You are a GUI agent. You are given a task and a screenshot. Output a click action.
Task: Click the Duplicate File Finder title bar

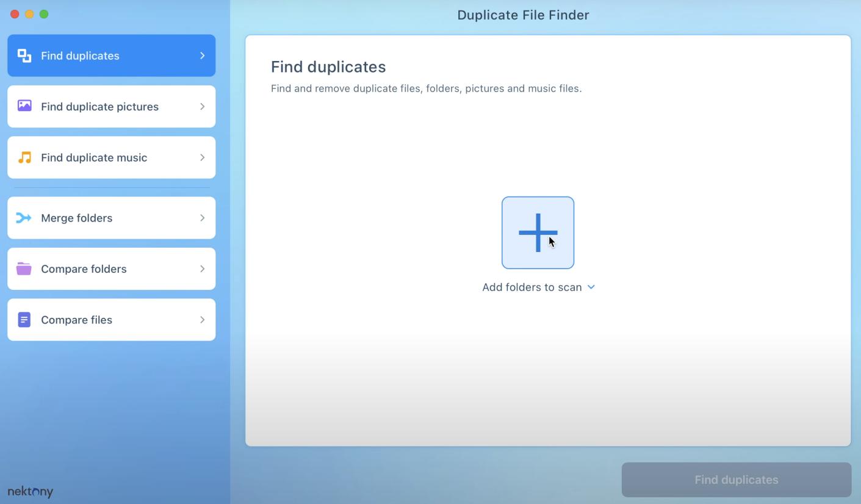pos(523,15)
